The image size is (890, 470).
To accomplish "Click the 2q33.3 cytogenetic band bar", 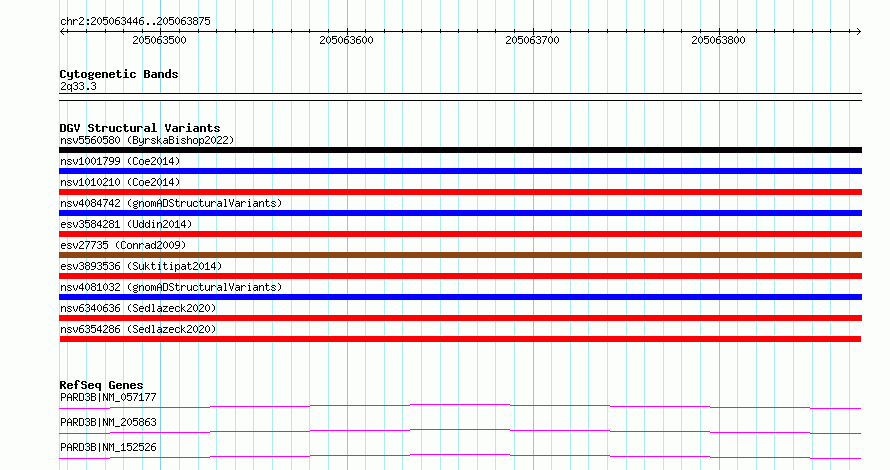I will (460, 97).
